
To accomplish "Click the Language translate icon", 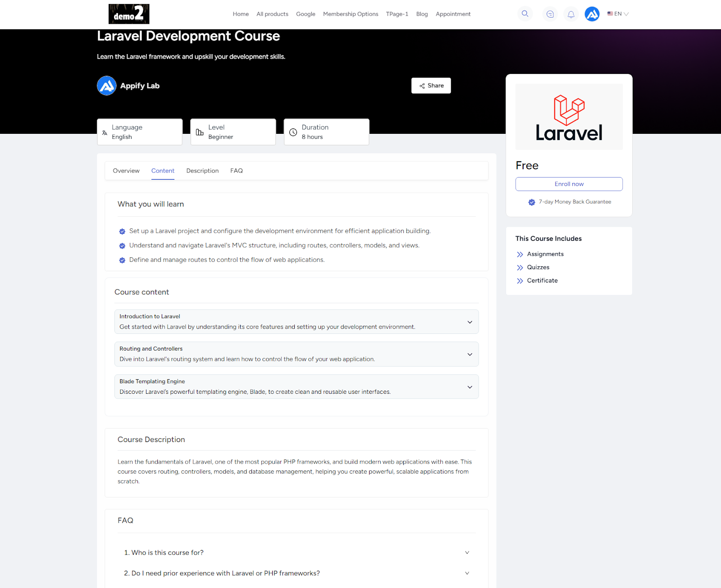I will click(105, 132).
